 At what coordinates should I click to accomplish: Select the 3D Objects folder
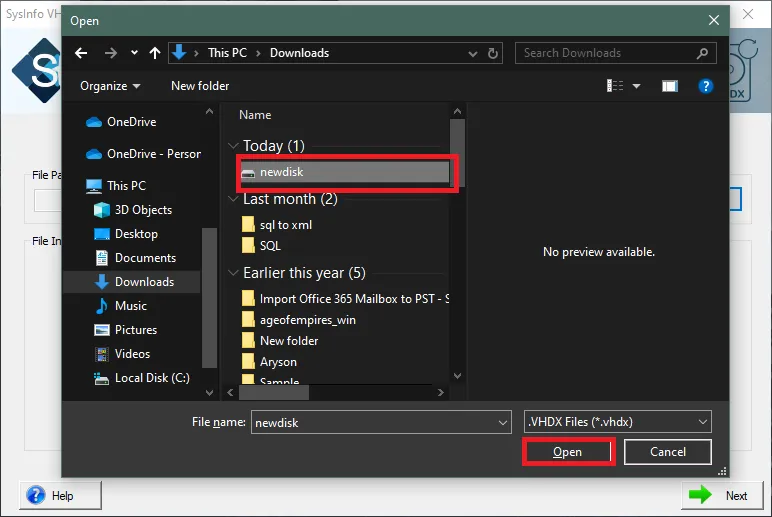(x=143, y=210)
